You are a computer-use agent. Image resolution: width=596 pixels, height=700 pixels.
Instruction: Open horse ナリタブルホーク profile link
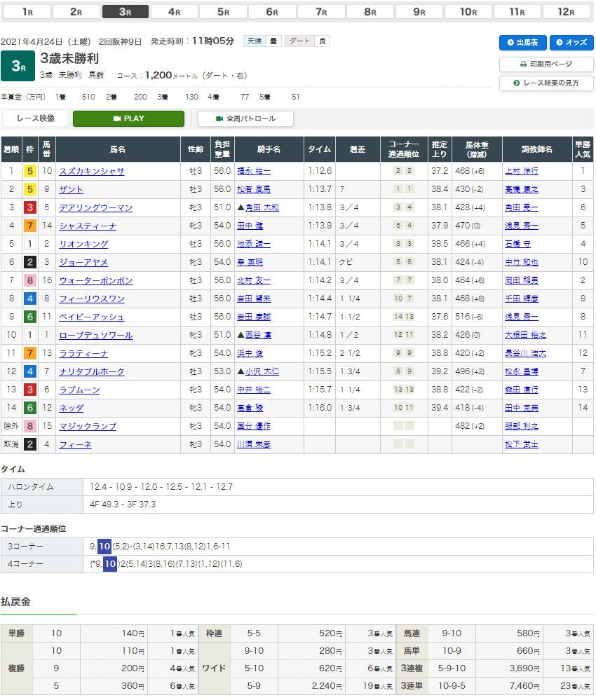pos(92,371)
